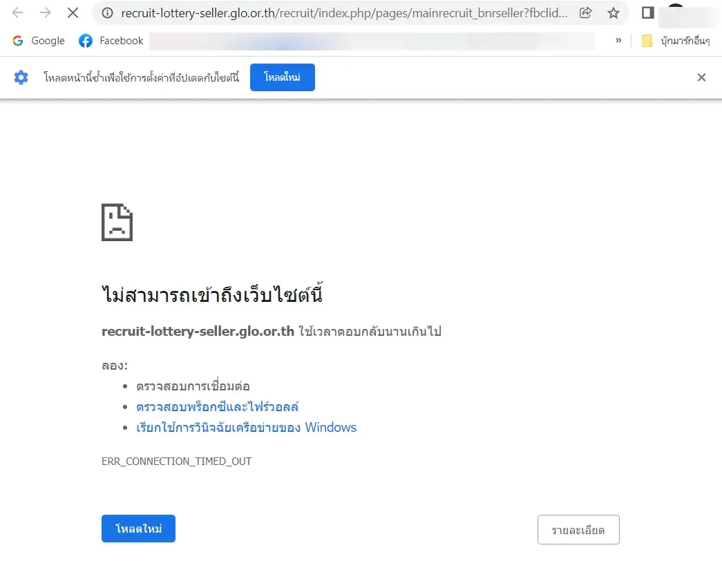Click the share page icon
Image resolution: width=722 pixels, height=588 pixels.
pyautogui.click(x=585, y=13)
